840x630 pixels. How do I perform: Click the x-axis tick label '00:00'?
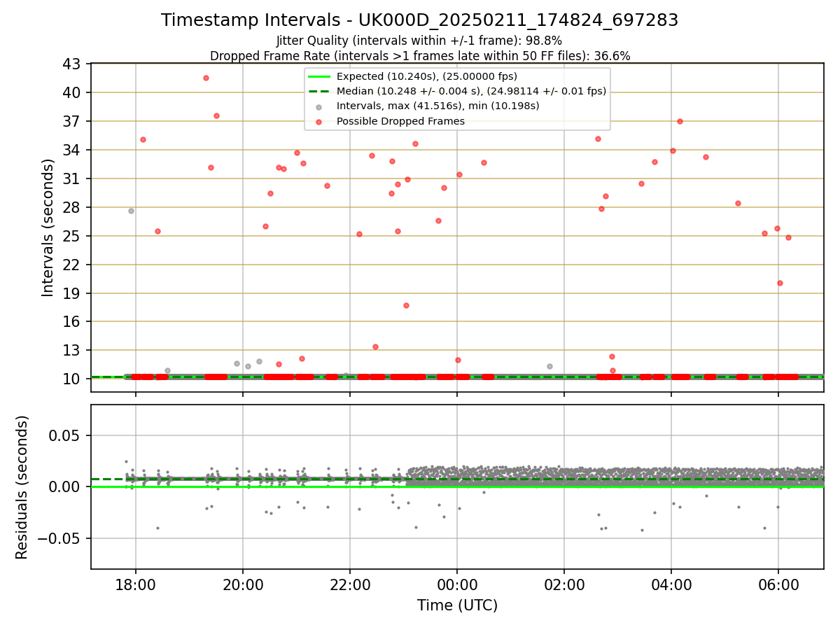coord(457,584)
